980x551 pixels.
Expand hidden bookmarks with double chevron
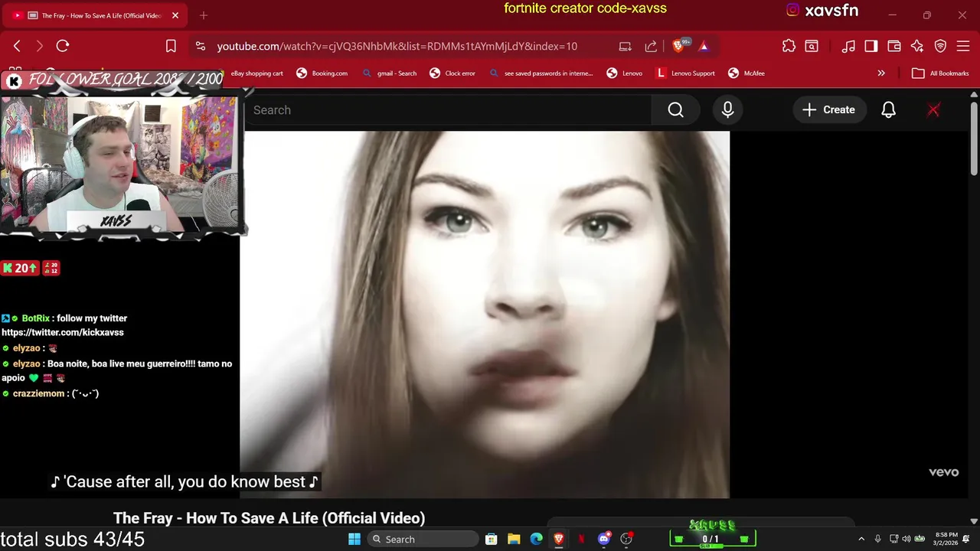(x=881, y=73)
